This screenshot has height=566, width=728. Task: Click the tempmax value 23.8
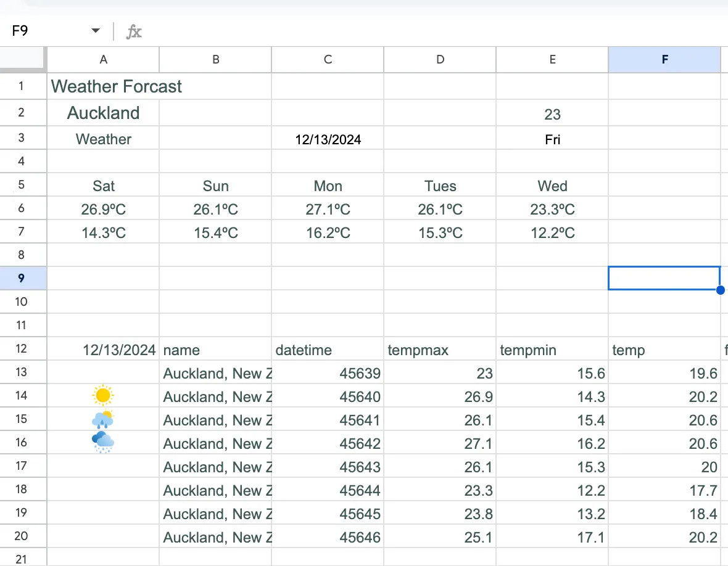[440, 512]
